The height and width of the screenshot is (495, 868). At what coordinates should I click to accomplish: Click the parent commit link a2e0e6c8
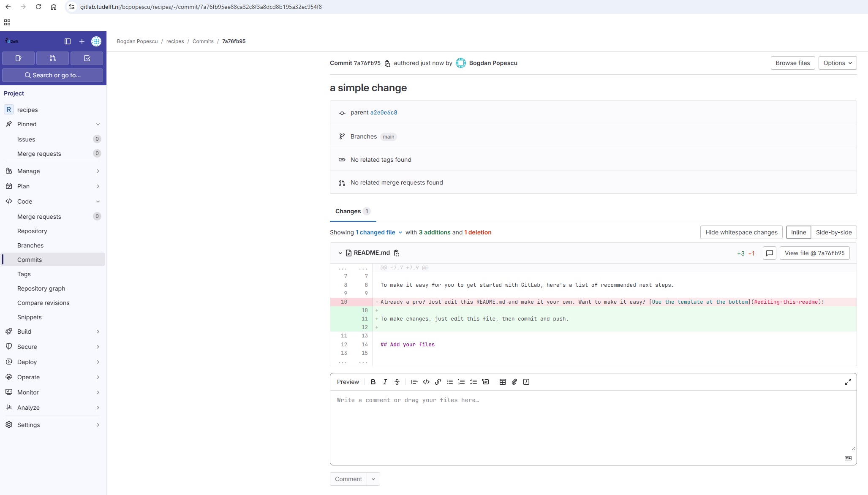pyautogui.click(x=384, y=112)
